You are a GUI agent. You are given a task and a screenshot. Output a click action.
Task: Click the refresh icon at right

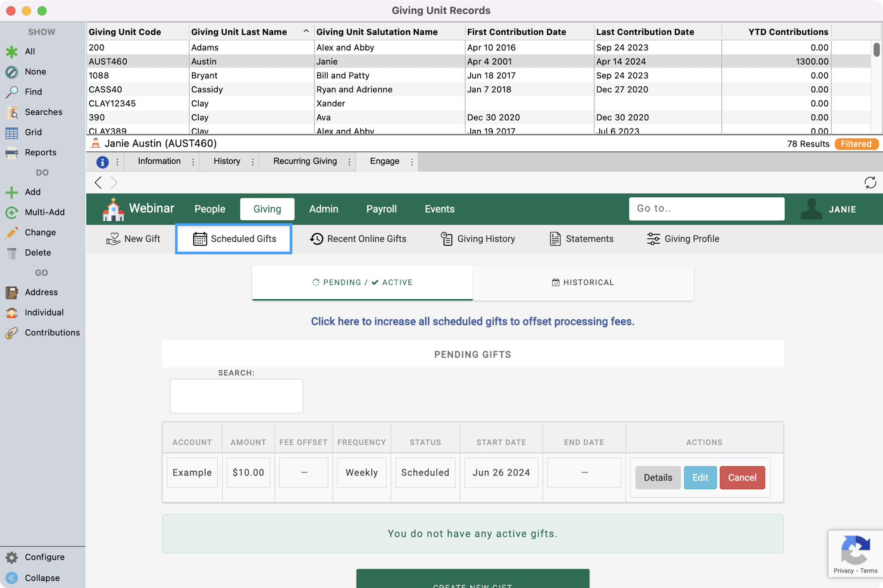(870, 183)
